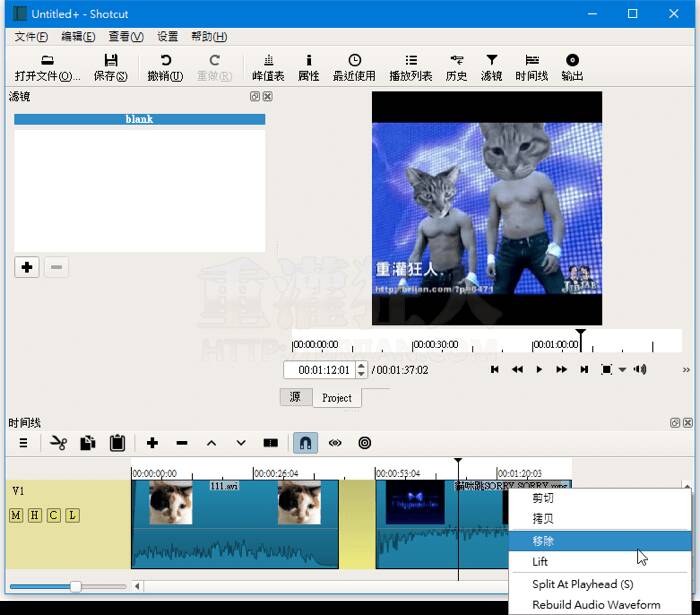
Task: Select Rebuild Audio Waveform entry
Action: [600, 605]
